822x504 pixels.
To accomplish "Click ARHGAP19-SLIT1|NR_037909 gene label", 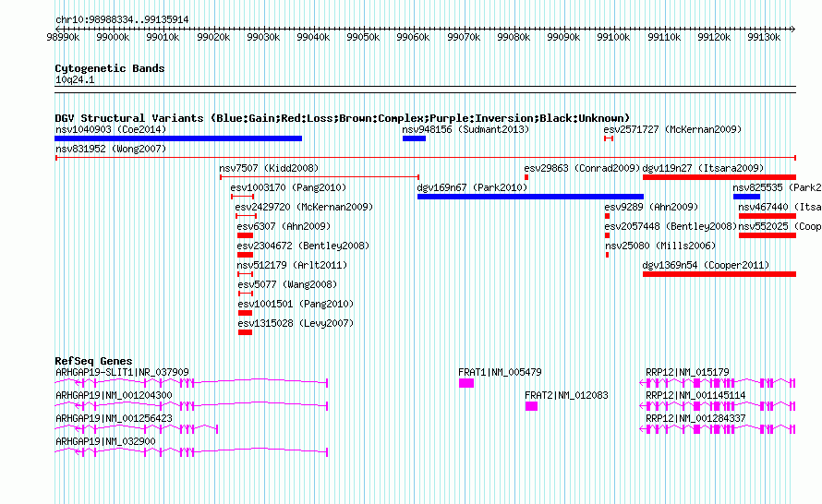I will pyautogui.click(x=122, y=372).
